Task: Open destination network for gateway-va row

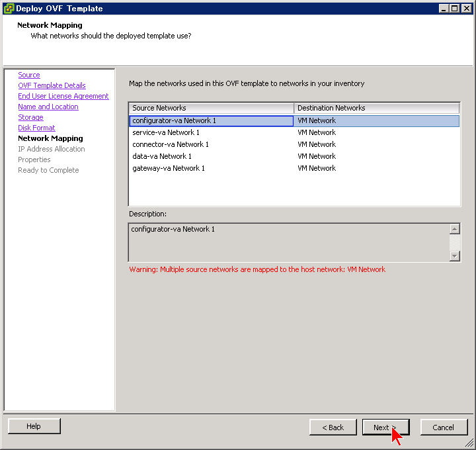Action: pos(376,168)
